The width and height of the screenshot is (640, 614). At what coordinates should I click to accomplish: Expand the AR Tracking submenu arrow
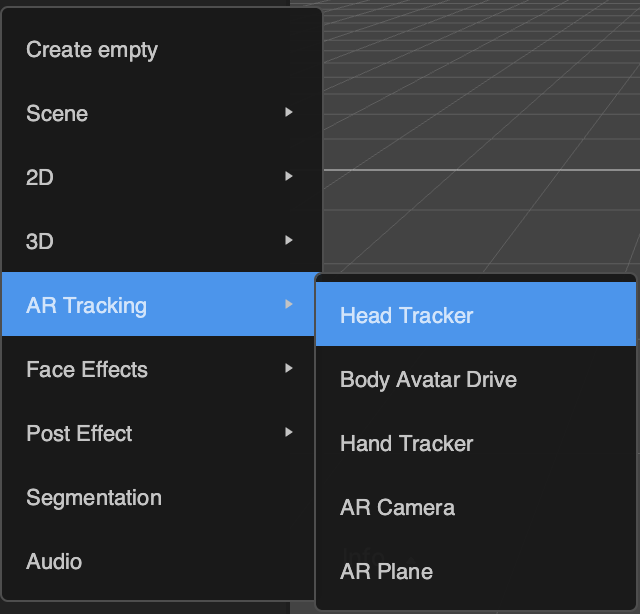coord(289,304)
